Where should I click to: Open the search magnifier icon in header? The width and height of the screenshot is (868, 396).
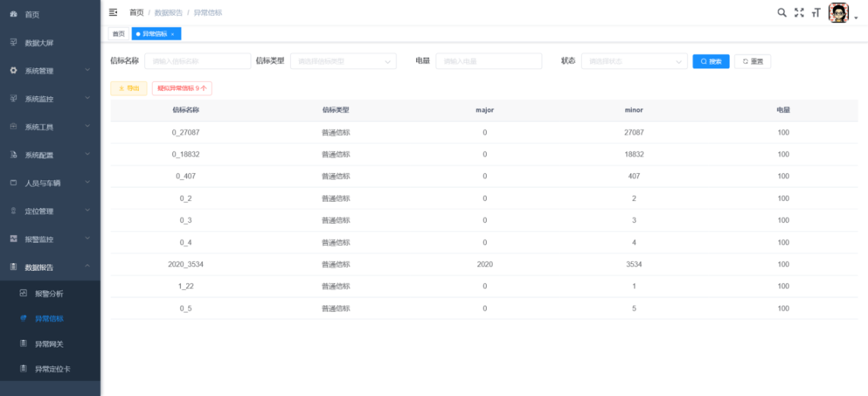coord(782,13)
